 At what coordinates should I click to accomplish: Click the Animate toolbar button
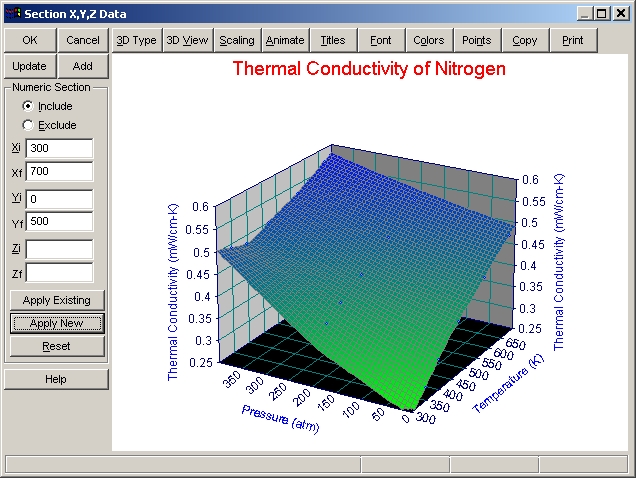point(285,40)
